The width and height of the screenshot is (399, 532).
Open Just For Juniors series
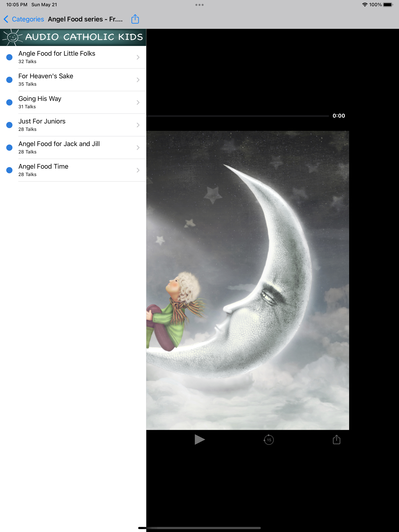click(73, 125)
